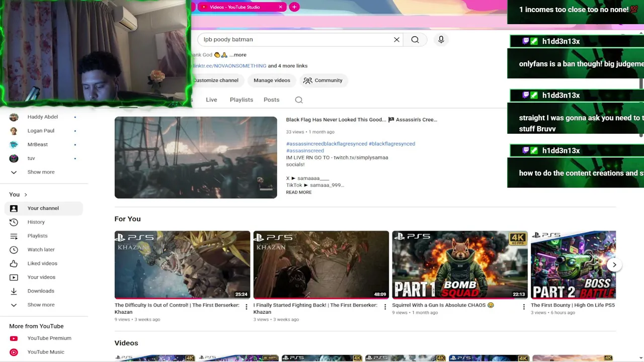Expand channel description with ...more

tap(238, 55)
